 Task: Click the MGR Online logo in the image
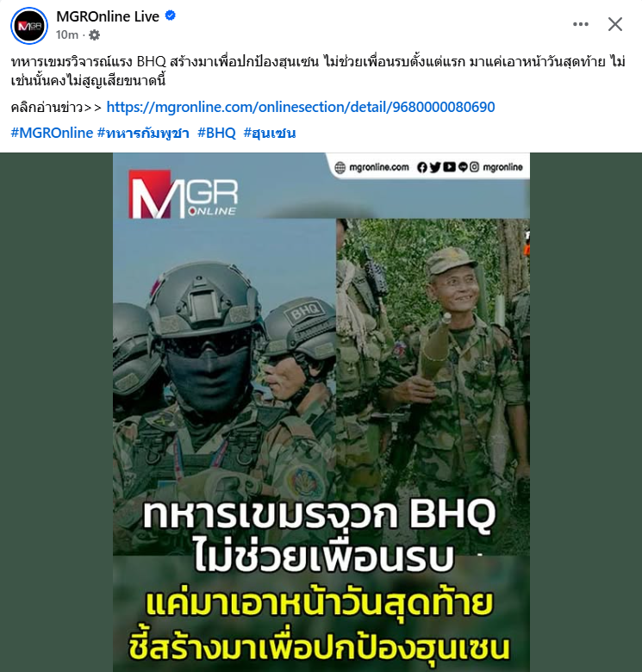(183, 194)
